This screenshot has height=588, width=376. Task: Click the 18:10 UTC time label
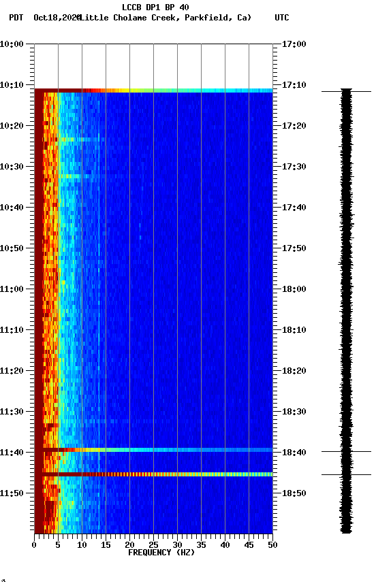tap(294, 330)
